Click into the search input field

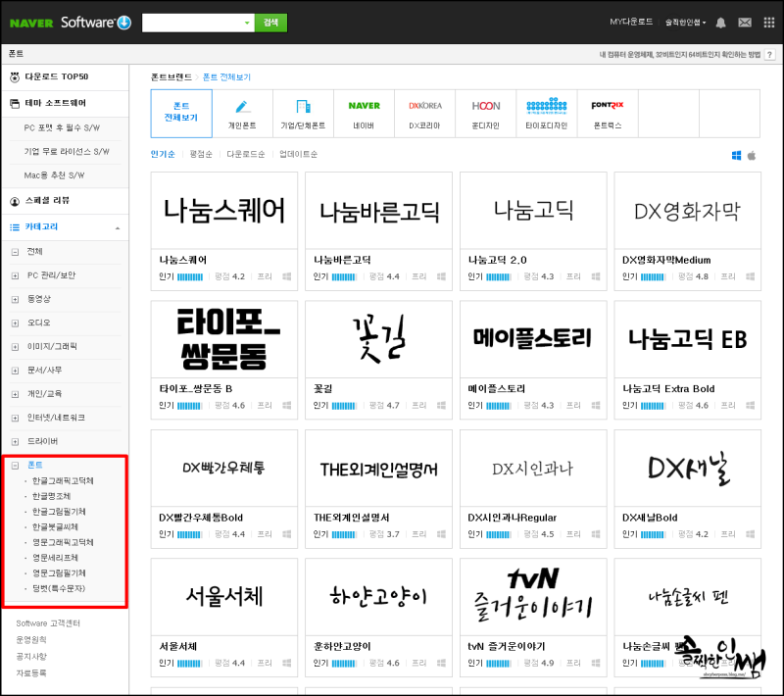coord(192,23)
